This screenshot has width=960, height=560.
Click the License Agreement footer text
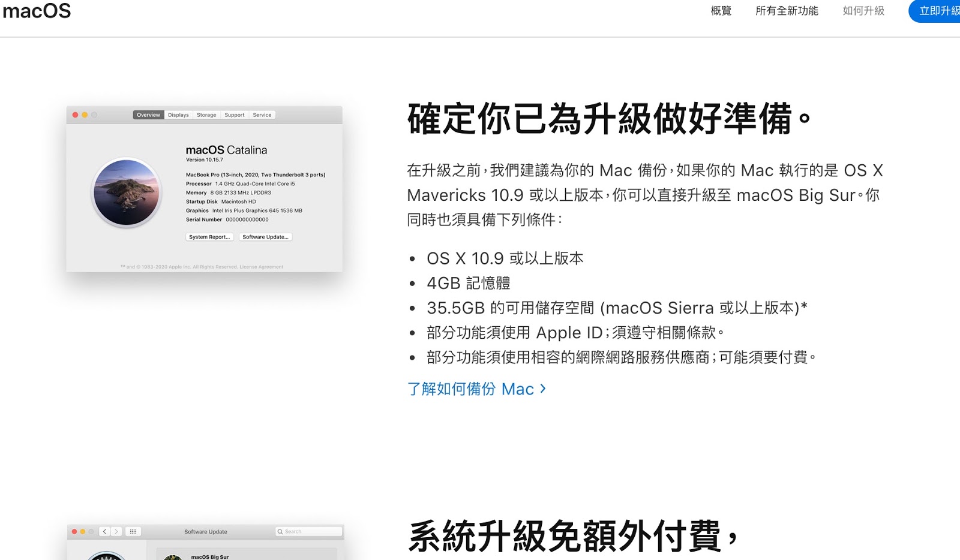point(261,267)
